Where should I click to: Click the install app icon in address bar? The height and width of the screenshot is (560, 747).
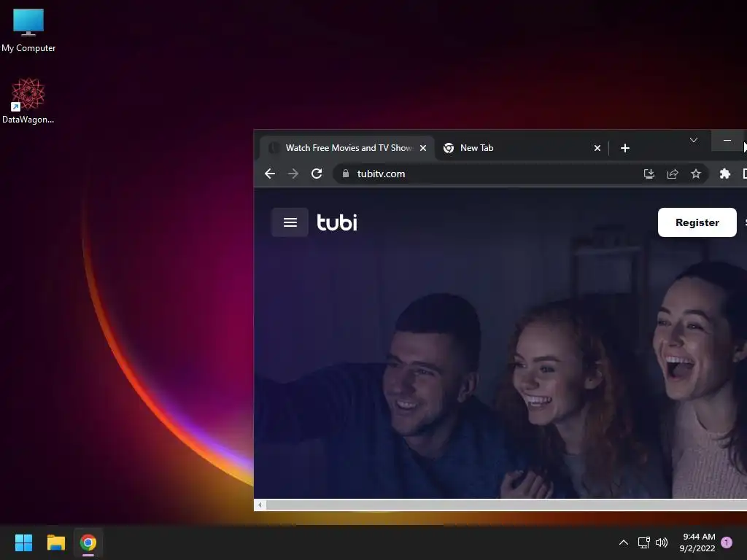pyautogui.click(x=649, y=174)
